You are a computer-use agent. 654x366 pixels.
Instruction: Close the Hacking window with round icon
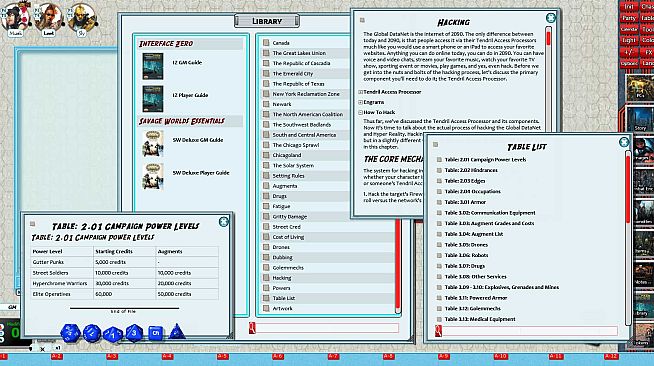tap(551, 18)
